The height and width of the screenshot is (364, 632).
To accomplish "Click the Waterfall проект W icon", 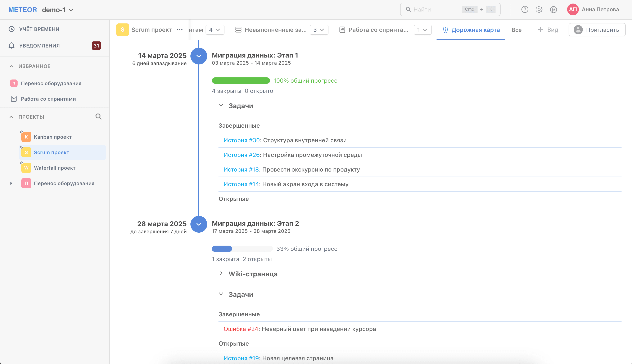I will 26,168.
